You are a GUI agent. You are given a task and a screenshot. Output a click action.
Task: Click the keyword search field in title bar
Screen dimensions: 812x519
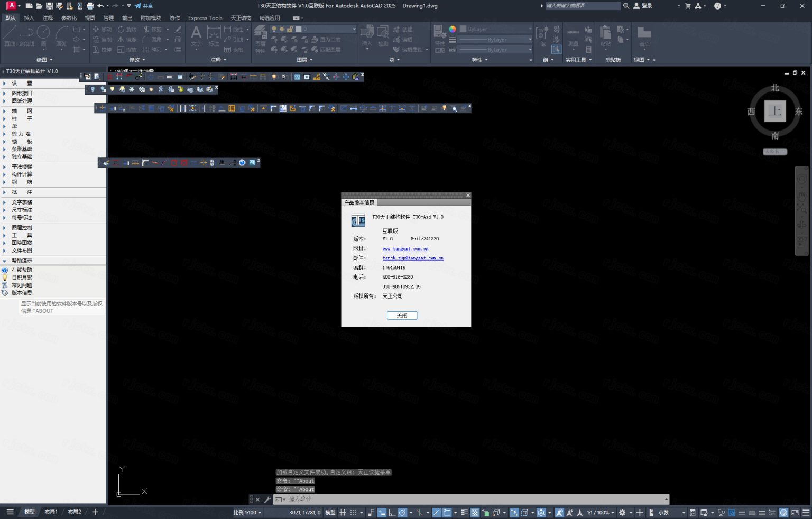tap(583, 6)
